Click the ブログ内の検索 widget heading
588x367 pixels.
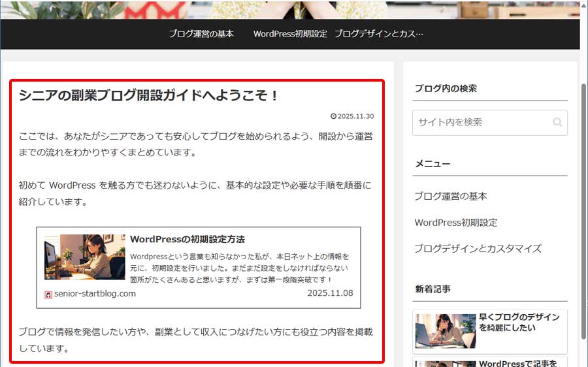coord(446,88)
